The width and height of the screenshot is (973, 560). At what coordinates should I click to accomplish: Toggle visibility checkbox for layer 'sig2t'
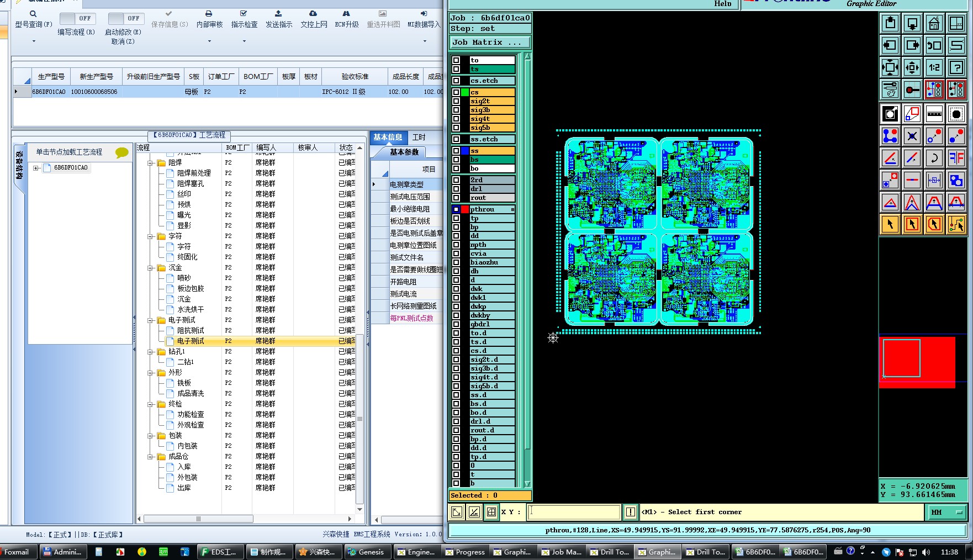(456, 101)
